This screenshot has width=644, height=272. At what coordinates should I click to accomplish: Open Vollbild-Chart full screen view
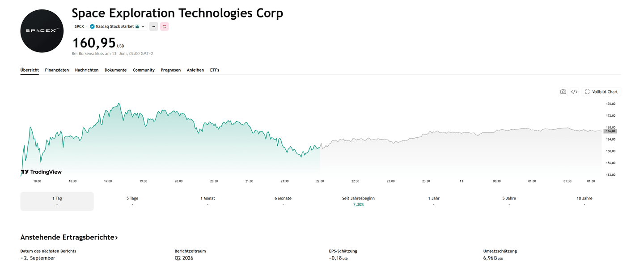[602, 92]
